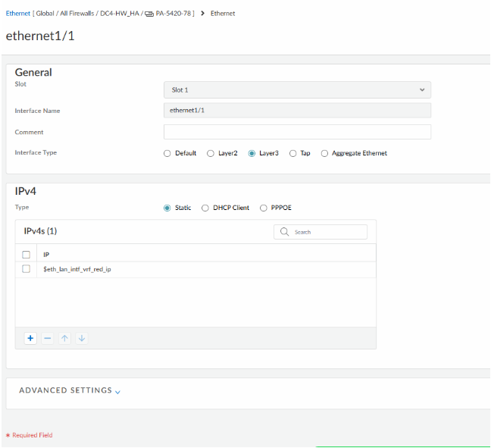Click the IPv4s Search field
The height and width of the screenshot is (448, 491).
(321, 232)
